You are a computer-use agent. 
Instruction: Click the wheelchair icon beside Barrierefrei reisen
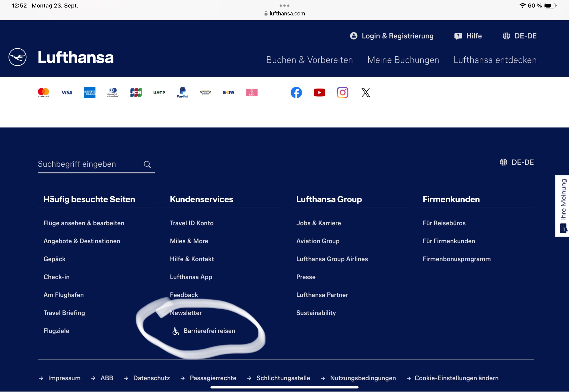pyautogui.click(x=175, y=331)
